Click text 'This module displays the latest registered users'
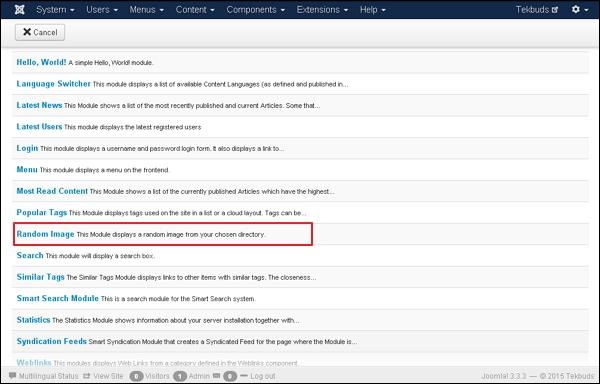 pyautogui.click(x=132, y=127)
